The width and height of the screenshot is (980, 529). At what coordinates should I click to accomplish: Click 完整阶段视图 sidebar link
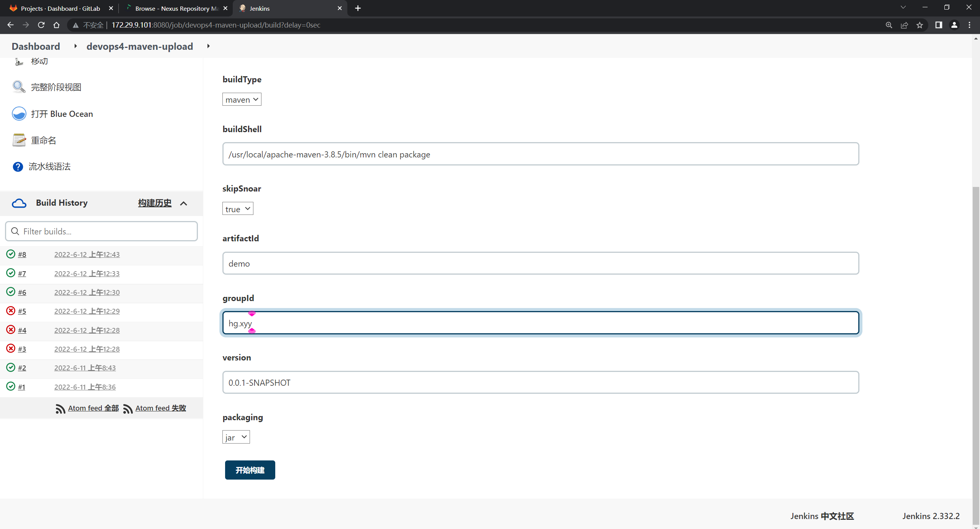[56, 87]
